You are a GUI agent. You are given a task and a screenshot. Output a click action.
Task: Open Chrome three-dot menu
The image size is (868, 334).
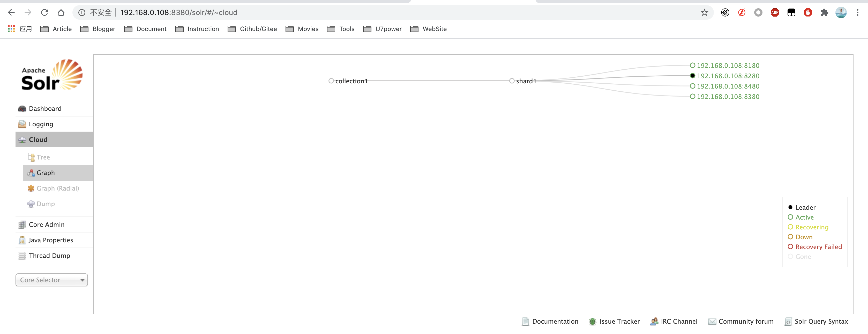tap(857, 13)
